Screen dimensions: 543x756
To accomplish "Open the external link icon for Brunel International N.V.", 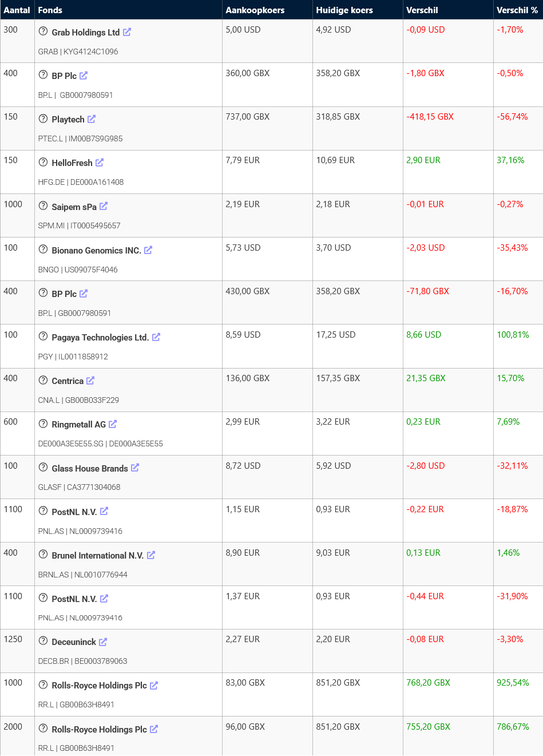I will pos(151,555).
